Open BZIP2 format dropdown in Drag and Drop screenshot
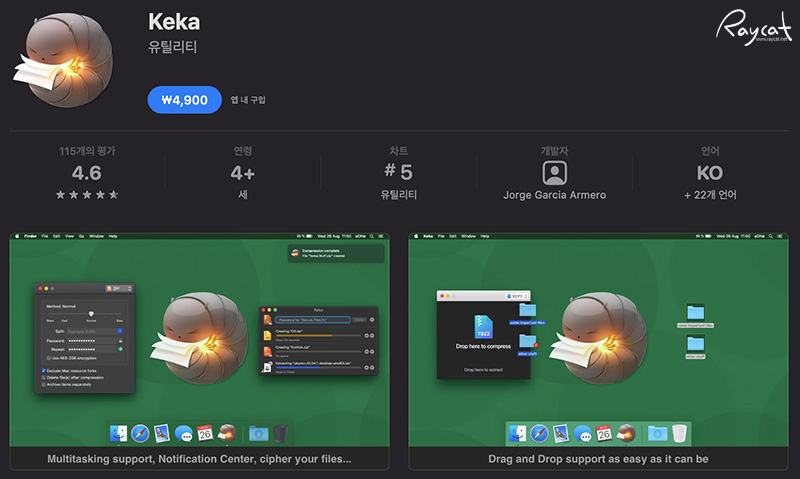 (x=517, y=296)
